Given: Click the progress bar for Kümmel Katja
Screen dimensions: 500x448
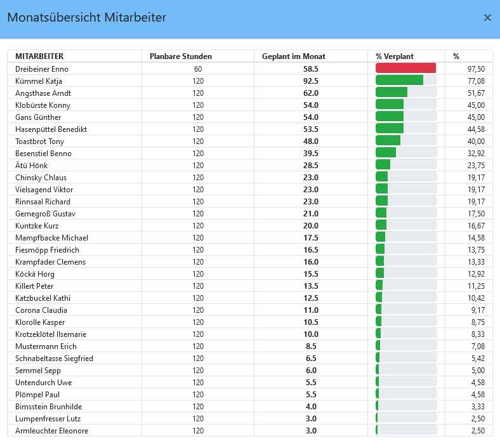Looking at the screenshot, I should tap(406, 81).
